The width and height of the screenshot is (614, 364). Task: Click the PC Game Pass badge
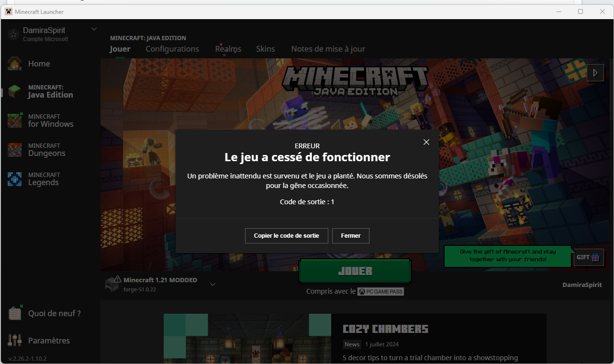click(381, 291)
